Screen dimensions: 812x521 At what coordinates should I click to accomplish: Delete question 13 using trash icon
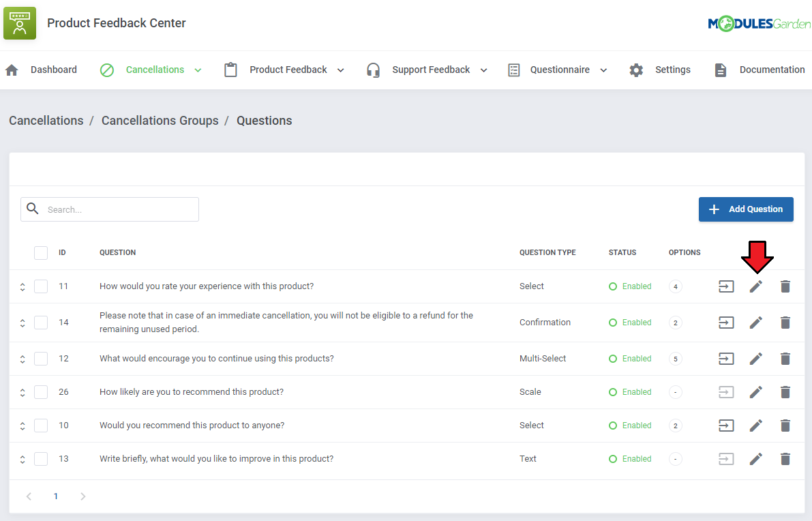click(785, 459)
